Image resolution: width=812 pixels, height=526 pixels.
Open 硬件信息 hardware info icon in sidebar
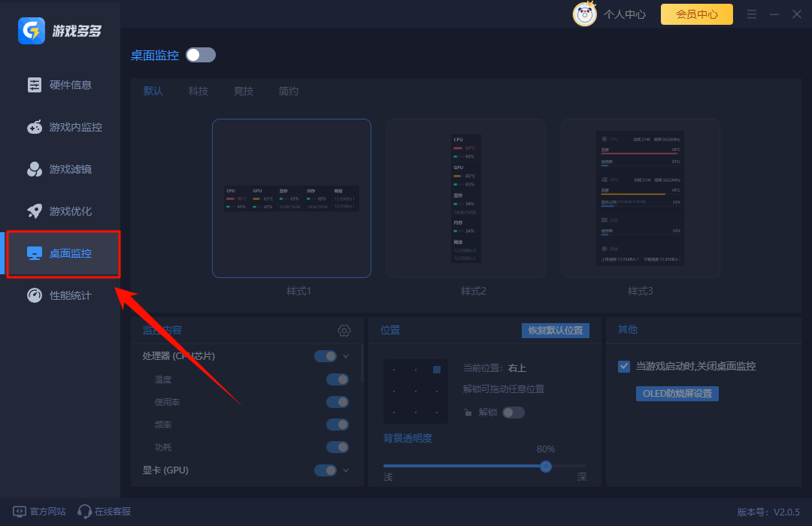pos(35,85)
